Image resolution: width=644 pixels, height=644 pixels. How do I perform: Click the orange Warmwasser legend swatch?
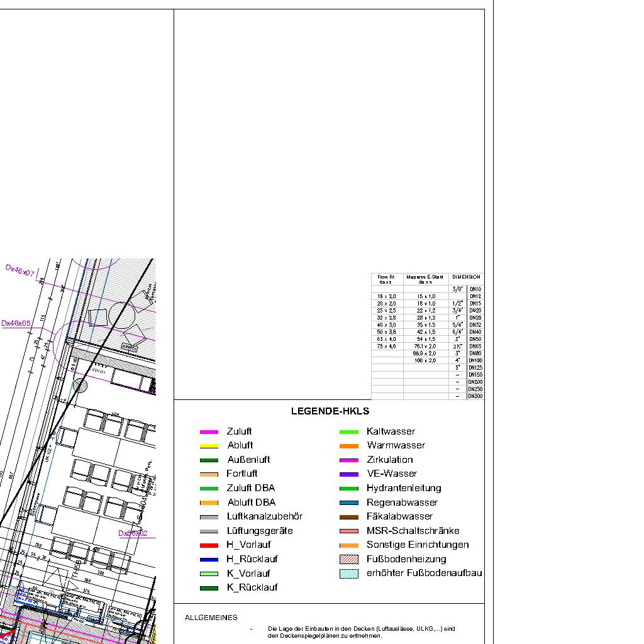click(349, 446)
